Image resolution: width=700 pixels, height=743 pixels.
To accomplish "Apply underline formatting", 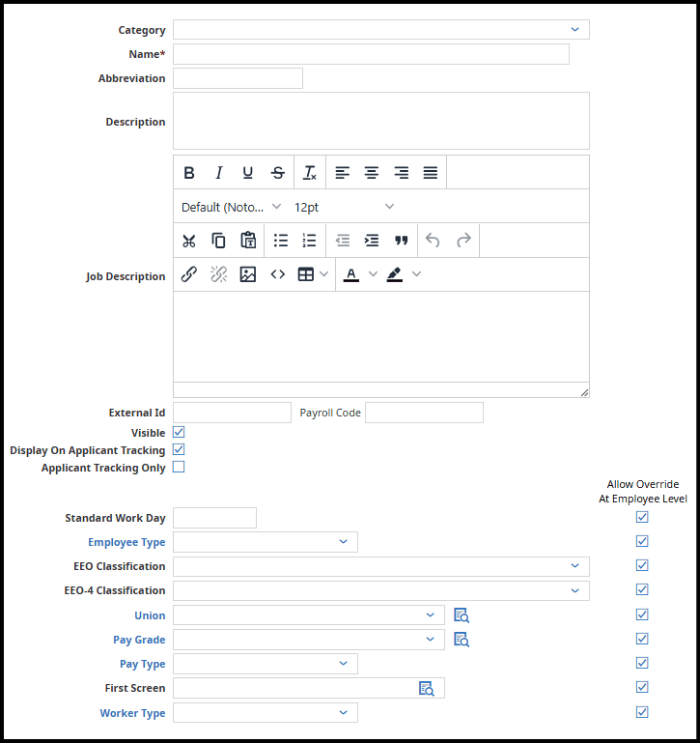I will point(248,173).
